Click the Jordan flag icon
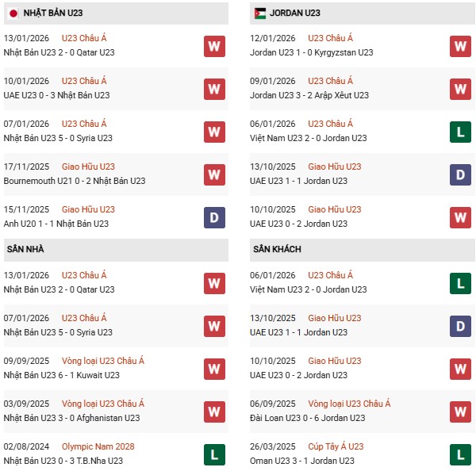476x471 pixels. point(260,13)
